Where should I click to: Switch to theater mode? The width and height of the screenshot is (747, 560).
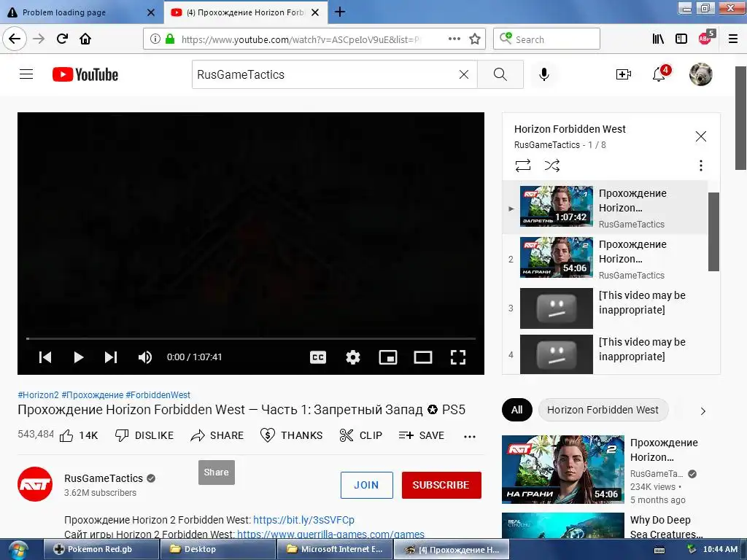pos(423,357)
